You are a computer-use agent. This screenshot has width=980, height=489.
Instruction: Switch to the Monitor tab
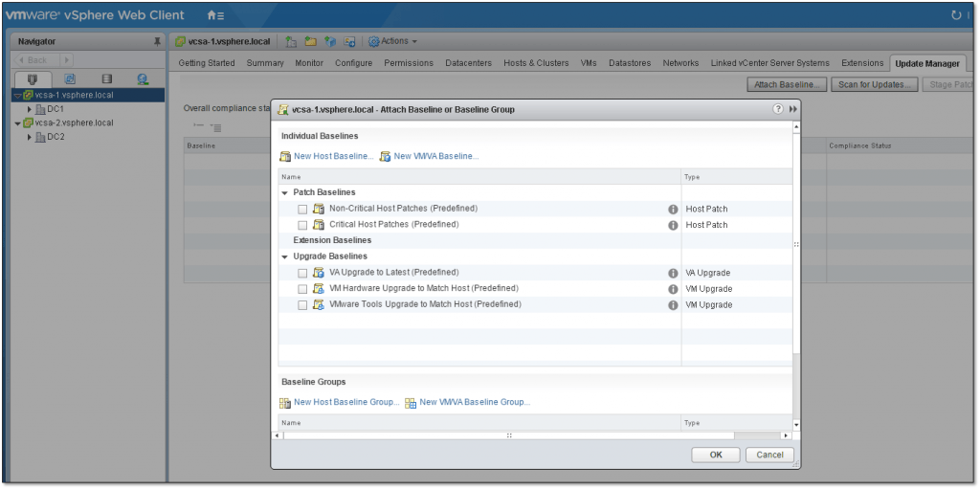pyautogui.click(x=309, y=63)
